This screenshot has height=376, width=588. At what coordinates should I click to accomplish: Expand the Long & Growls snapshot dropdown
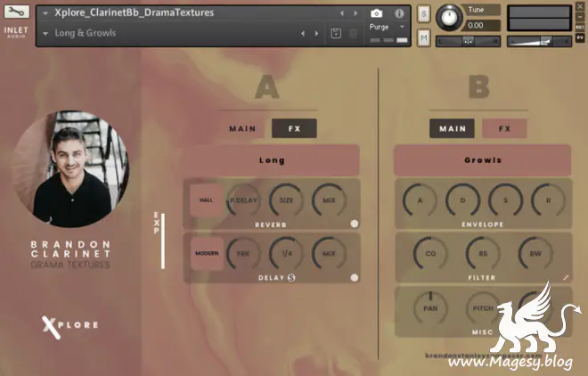tap(45, 34)
